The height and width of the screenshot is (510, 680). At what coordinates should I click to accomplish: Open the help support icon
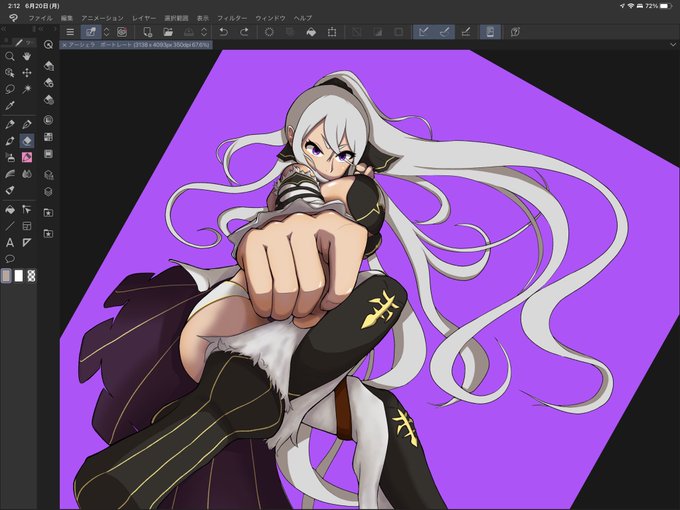(x=515, y=32)
